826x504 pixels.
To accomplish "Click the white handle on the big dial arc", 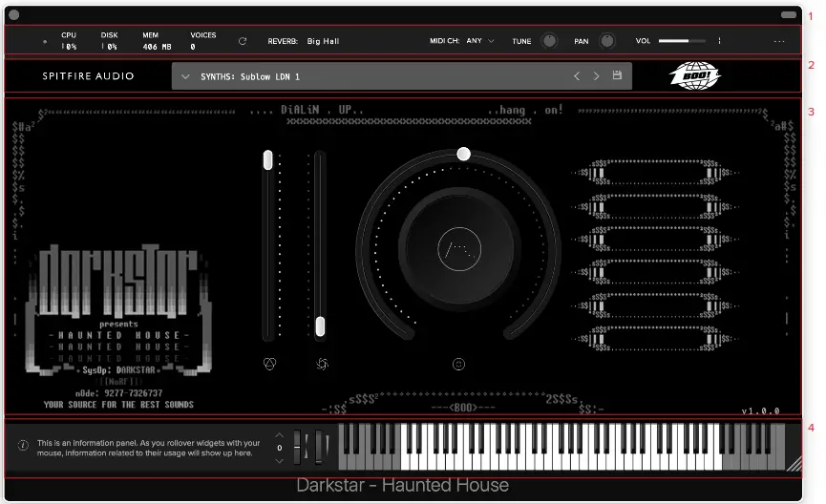I will [463, 154].
